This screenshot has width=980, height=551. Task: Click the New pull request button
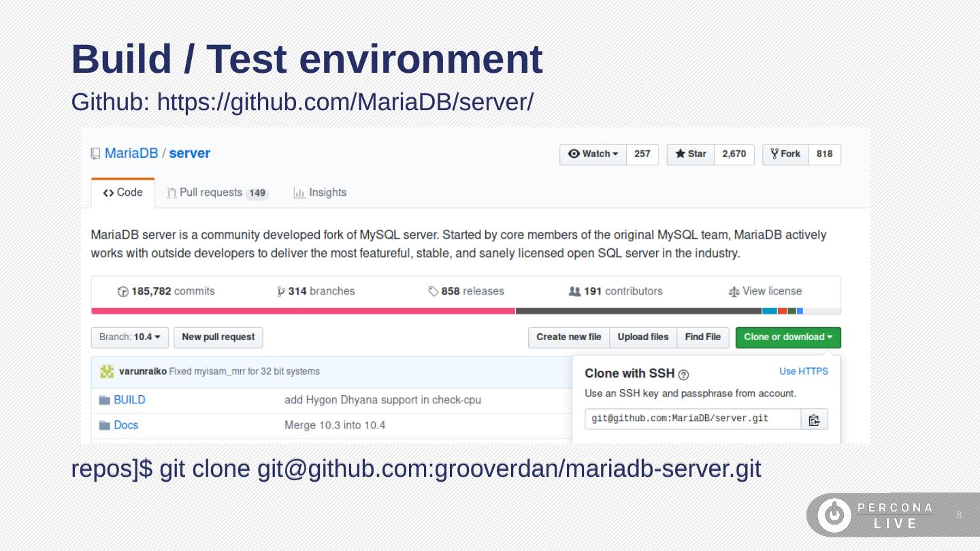click(x=218, y=338)
